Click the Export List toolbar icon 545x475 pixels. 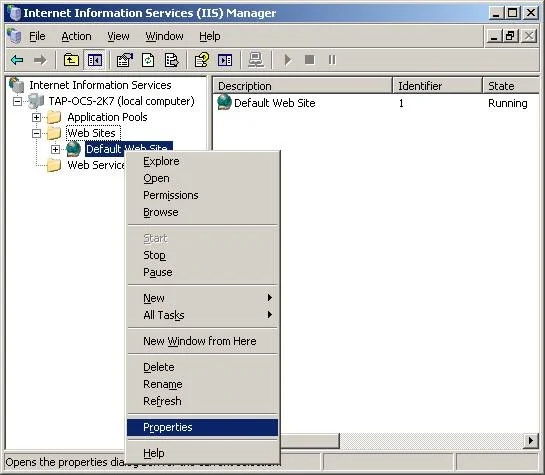(x=171, y=60)
